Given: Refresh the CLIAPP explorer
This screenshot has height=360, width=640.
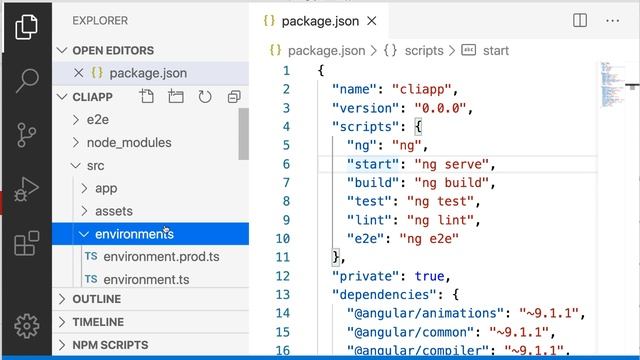Looking at the screenshot, I should point(205,97).
